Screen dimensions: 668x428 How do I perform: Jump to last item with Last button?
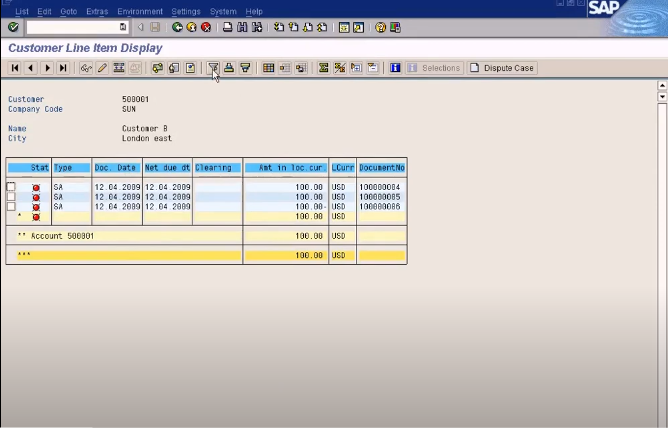tap(63, 68)
